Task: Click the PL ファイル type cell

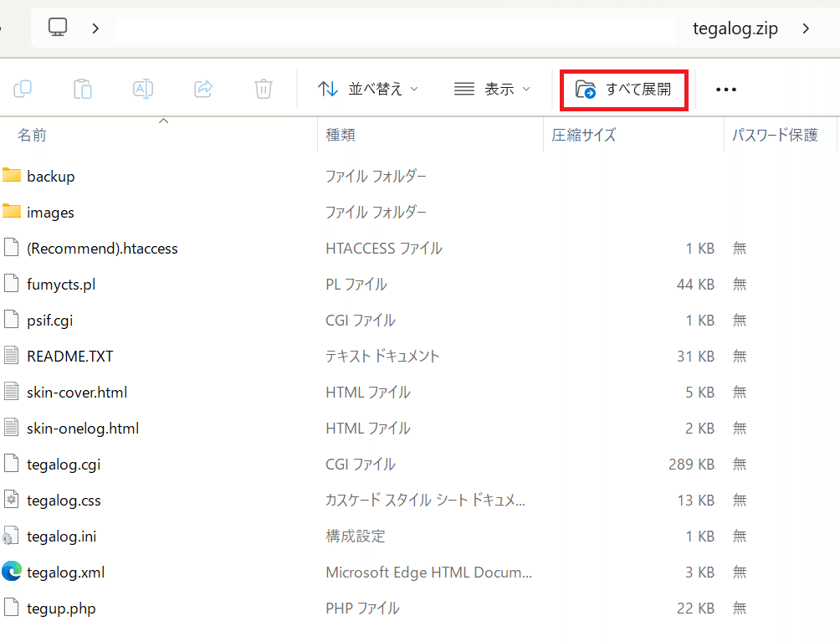Action: [x=356, y=284]
